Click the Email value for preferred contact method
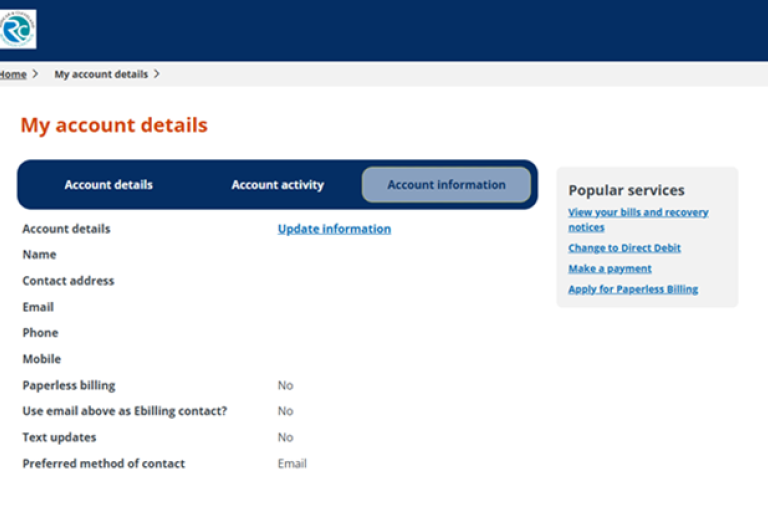768x512 pixels. pyautogui.click(x=292, y=463)
